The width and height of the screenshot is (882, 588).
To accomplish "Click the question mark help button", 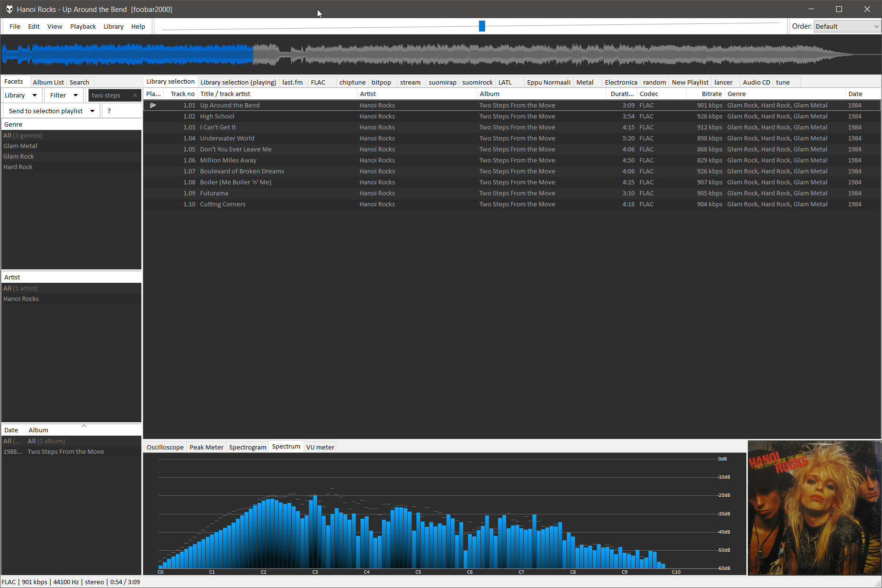I will coord(109,111).
